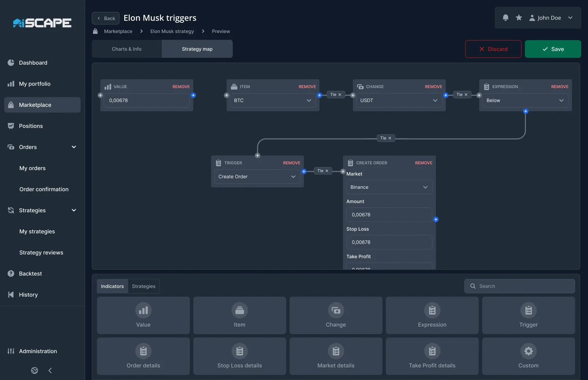The width and height of the screenshot is (588, 380).
Task: Switch to the Charts & Info tab
Action: click(127, 49)
